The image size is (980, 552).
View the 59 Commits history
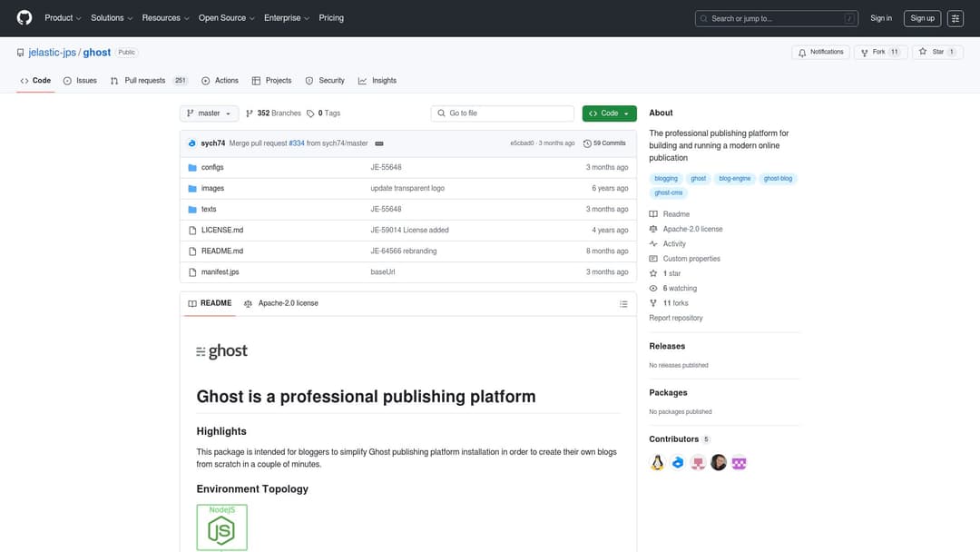point(604,143)
